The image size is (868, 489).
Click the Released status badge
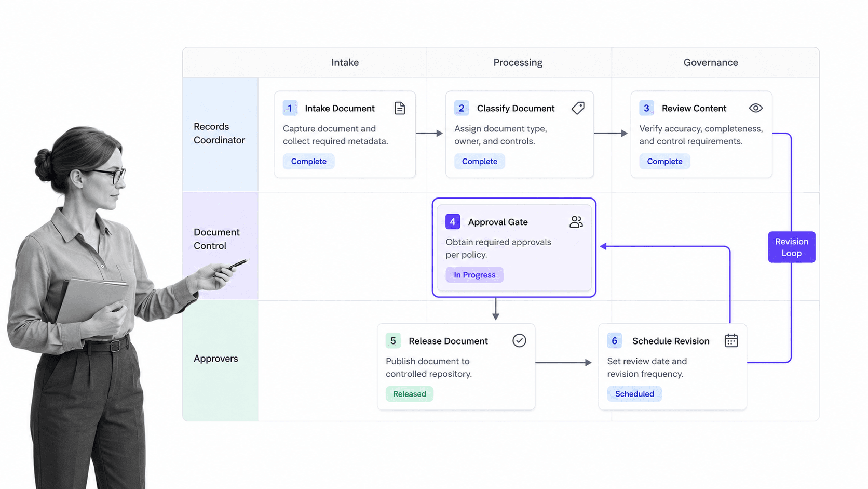pyautogui.click(x=410, y=394)
